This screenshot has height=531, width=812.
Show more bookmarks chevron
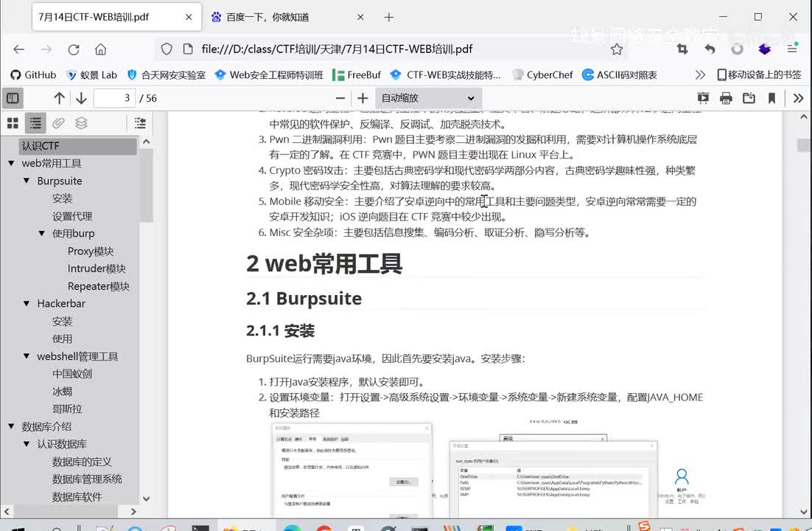click(700, 74)
